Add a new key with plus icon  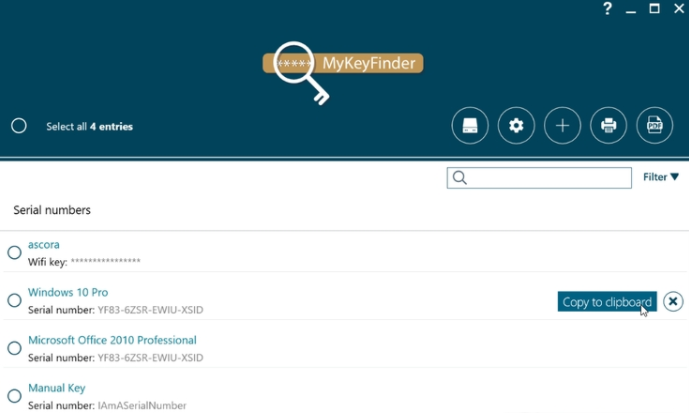point(562,125)
